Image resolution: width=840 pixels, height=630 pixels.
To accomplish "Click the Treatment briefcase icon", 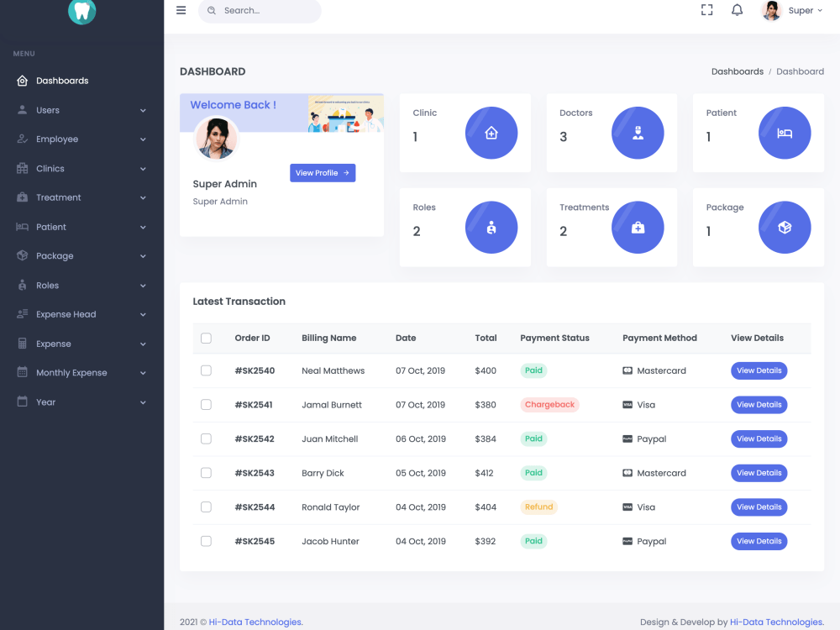I will (22, 197).
